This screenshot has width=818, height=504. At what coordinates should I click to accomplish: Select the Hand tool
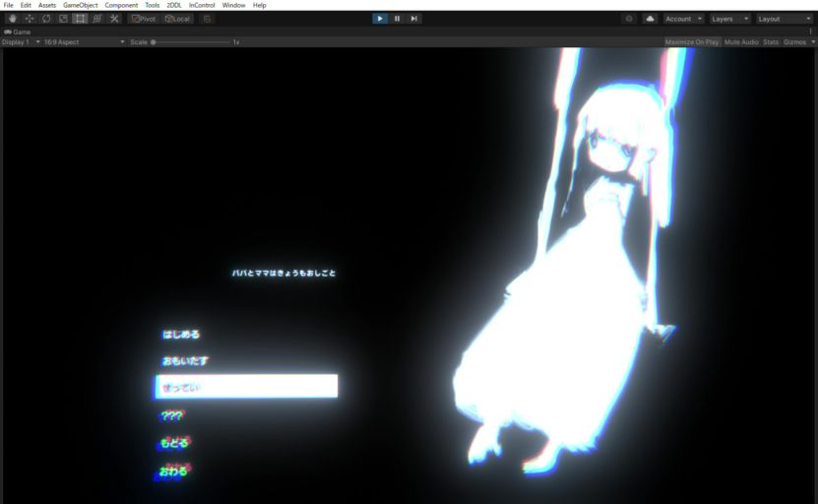point(13,19)
